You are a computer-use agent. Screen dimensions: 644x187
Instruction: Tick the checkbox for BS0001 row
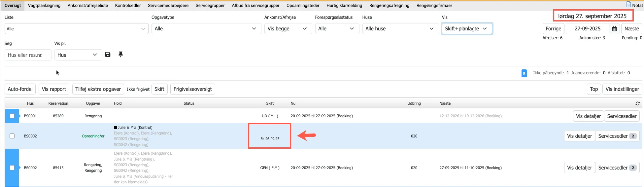coord(12,116)
